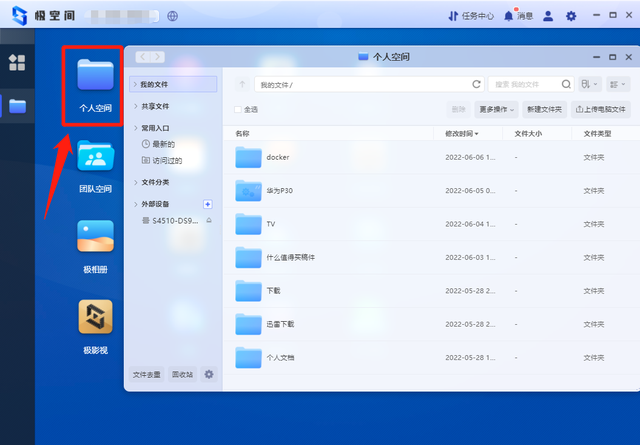The width and height of the screenshot is (640, 445).
Task: Select 访问过的 in sidebar
Action: 168,159
